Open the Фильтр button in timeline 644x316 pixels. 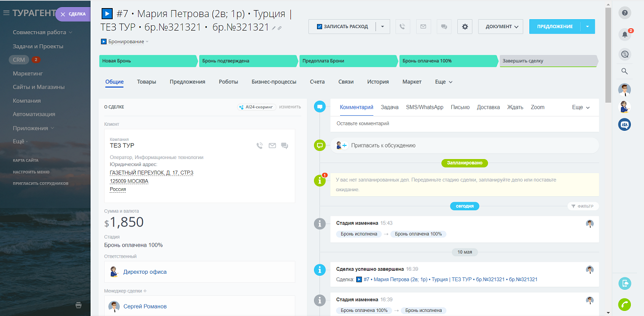point(583,206)
